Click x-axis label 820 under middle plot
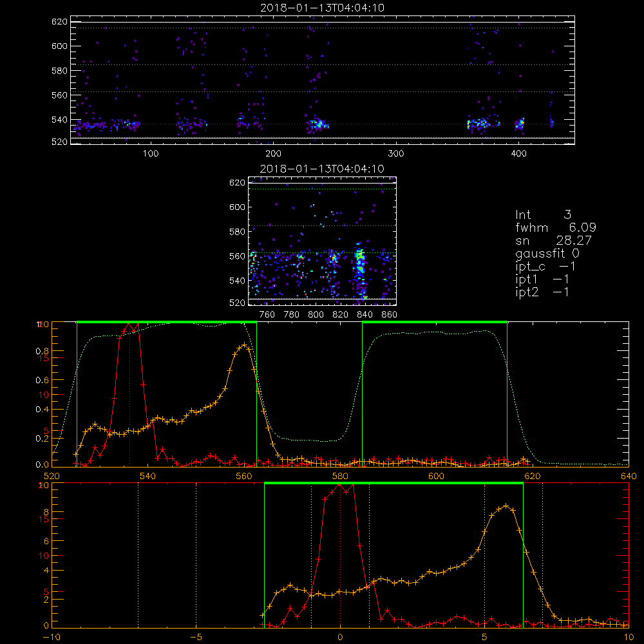The width and height of the screenshot is (644, 644). [x=341, y=315]
